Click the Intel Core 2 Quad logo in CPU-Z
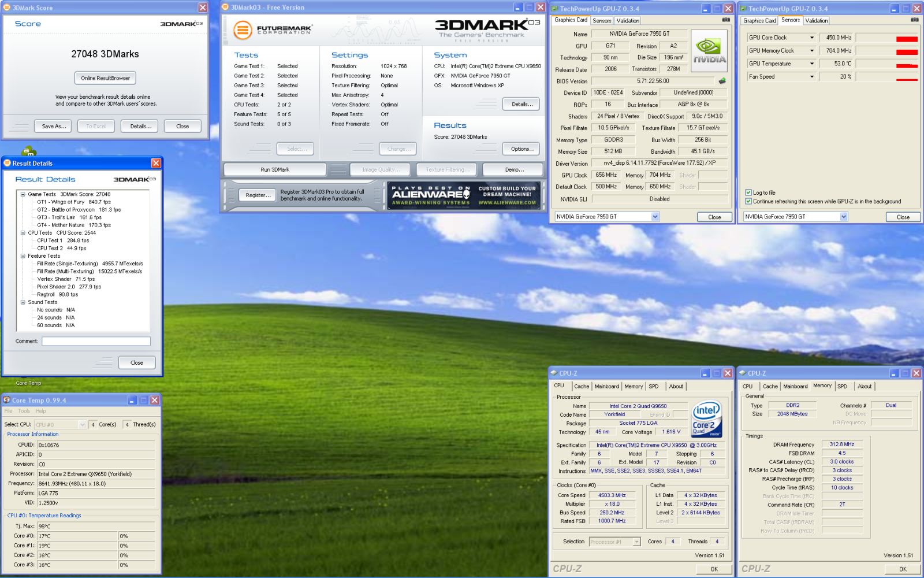This screenshot has width=924, height=578. 707,418
